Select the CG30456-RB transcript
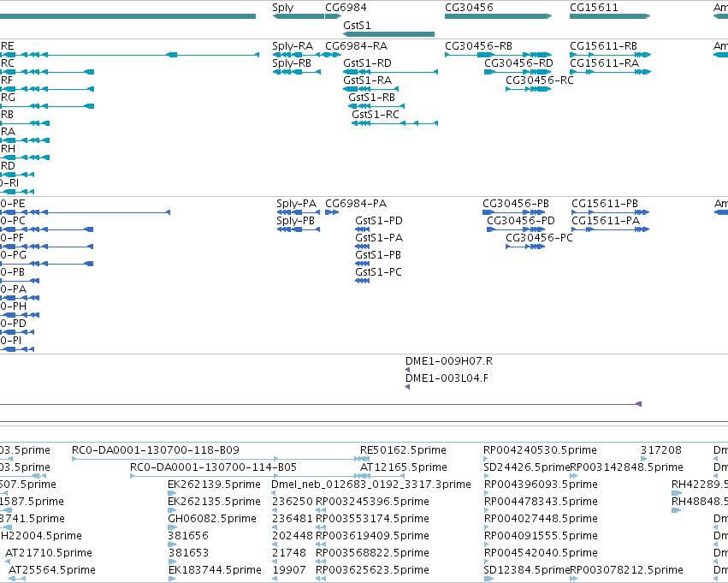The height and width of the screenshot is (583, 728). coord(498,55)
